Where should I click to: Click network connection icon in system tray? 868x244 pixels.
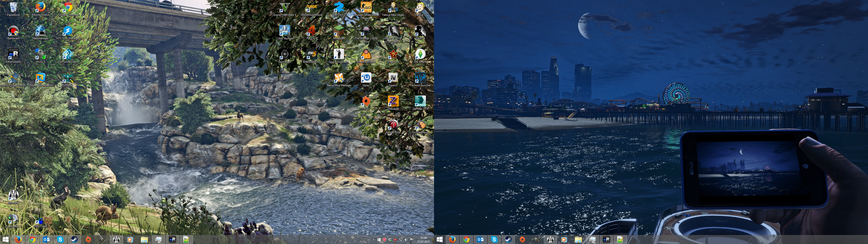tap(401, 240)
